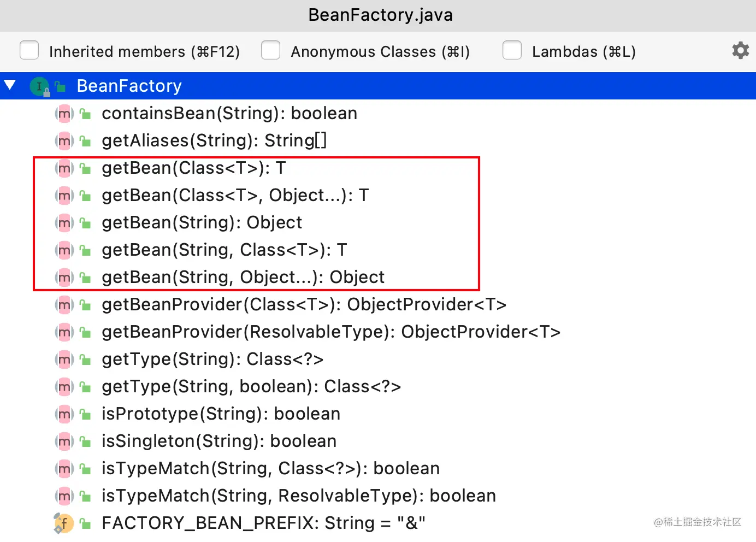The width and height of the screenshot is (756, 542).
Task: Select getBeanProvider(ResolvableType) method
Action: (x=330, y=332)
